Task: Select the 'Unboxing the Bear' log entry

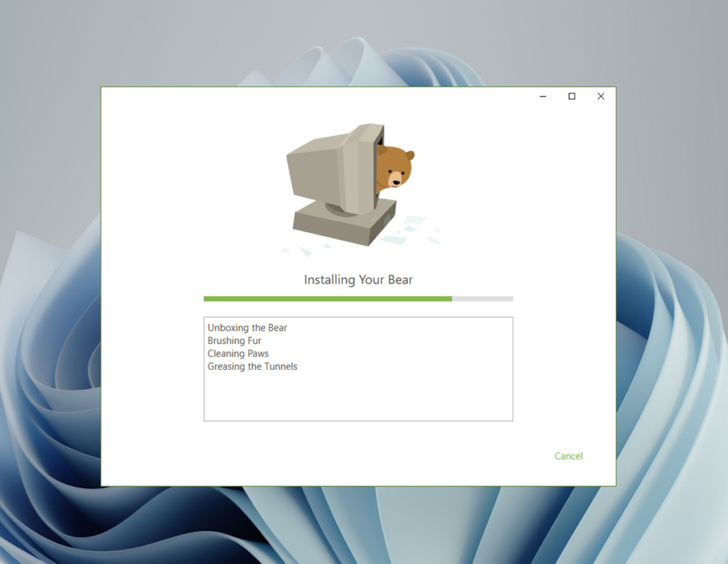Action: click(x=247, y=328)
